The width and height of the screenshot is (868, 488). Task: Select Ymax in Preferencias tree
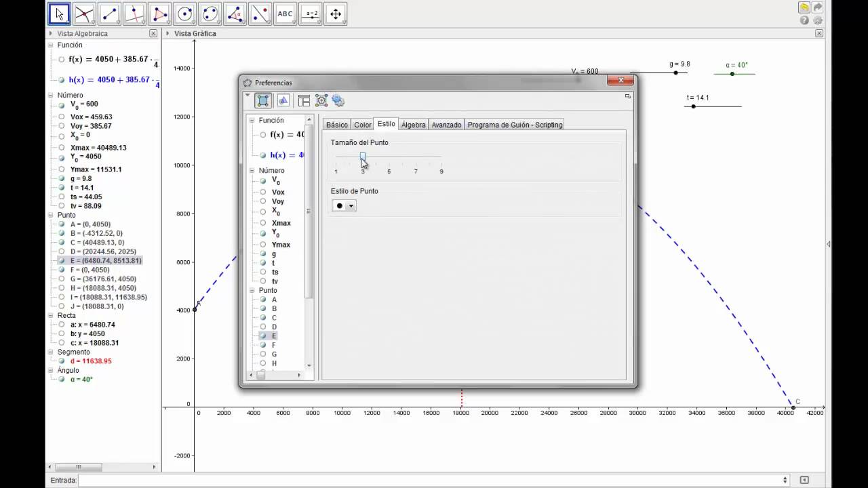pyautogui.click(x=281, y=245)
